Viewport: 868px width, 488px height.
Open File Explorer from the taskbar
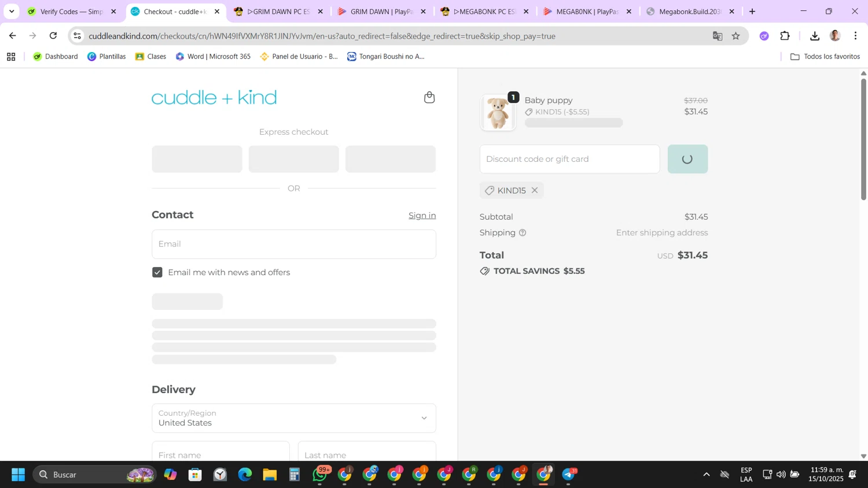coord(270,475)
